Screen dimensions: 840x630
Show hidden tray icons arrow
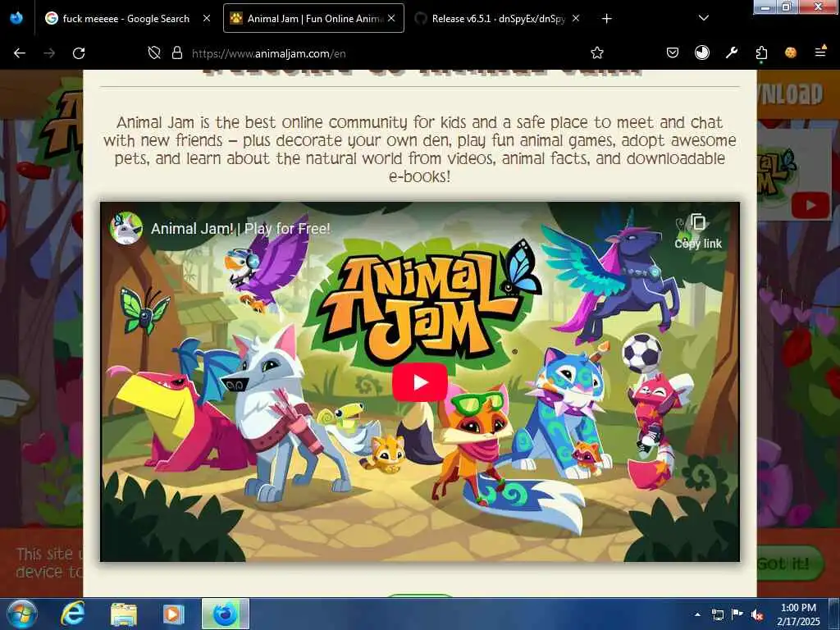point(697,614)
